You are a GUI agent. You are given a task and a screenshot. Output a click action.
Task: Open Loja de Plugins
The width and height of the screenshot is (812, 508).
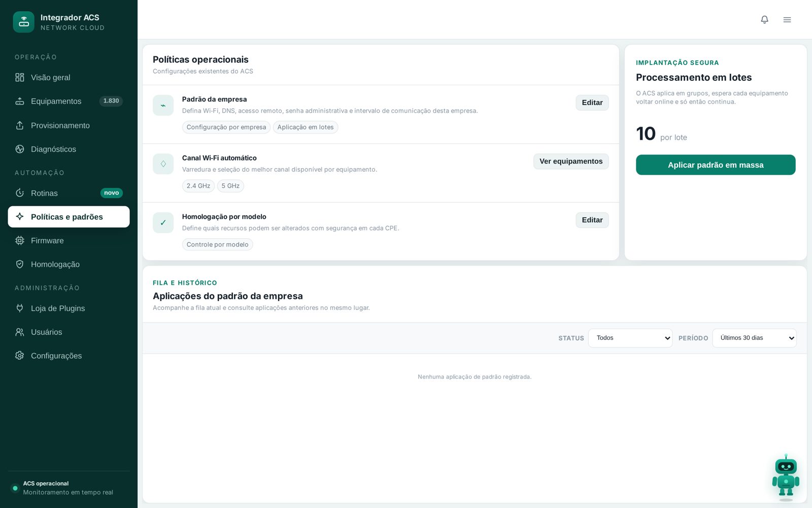69,308
